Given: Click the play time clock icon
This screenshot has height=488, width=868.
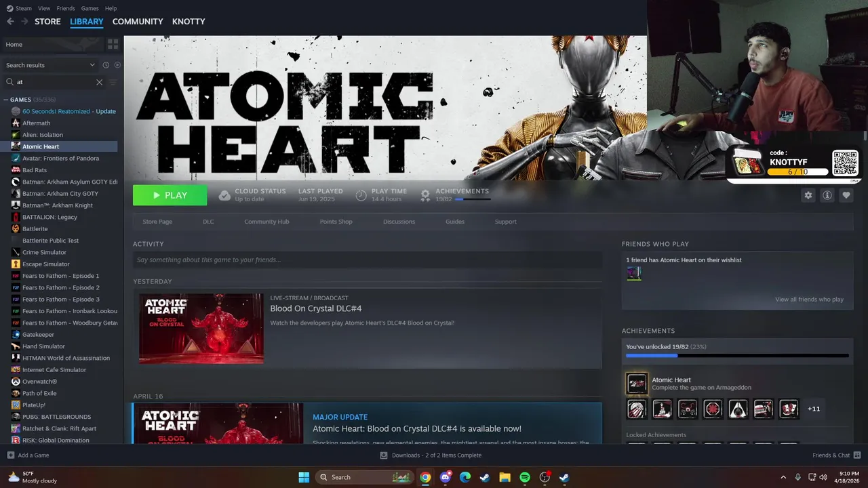Looking at the screenshot, I should pos(361,195).
